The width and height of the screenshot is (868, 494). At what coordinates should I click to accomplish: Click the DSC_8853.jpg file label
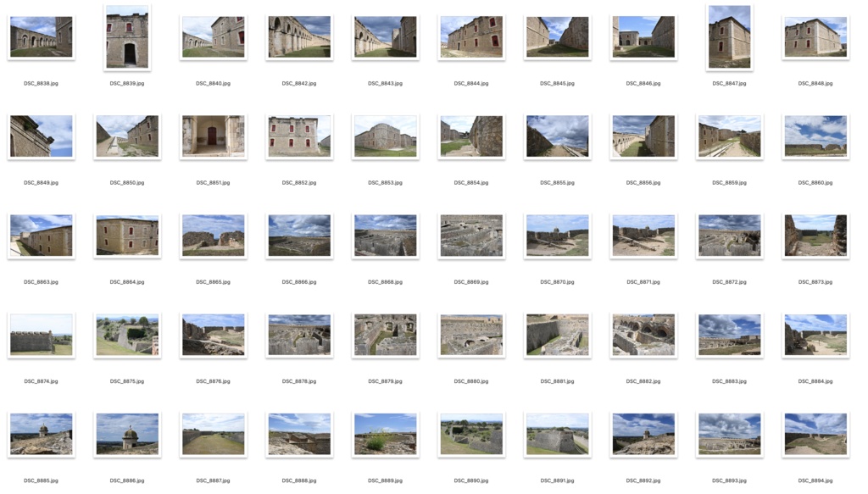point(386,182)
